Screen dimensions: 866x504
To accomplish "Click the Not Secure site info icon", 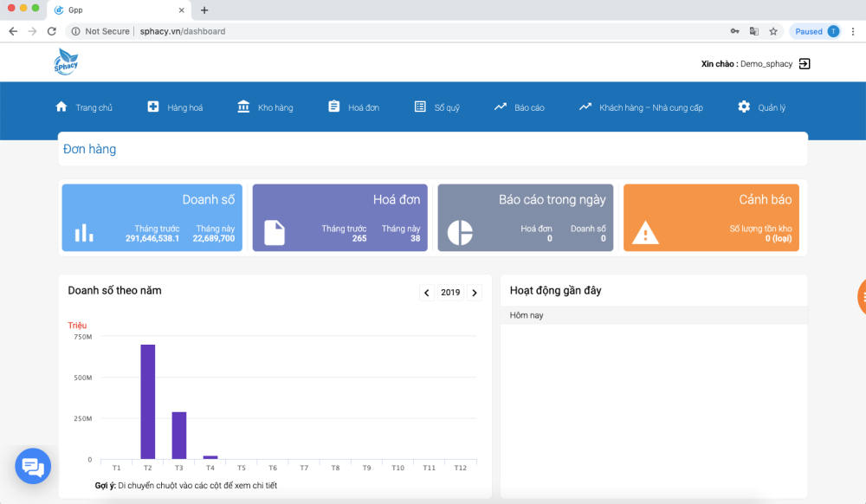I will (x=75, y=31).
